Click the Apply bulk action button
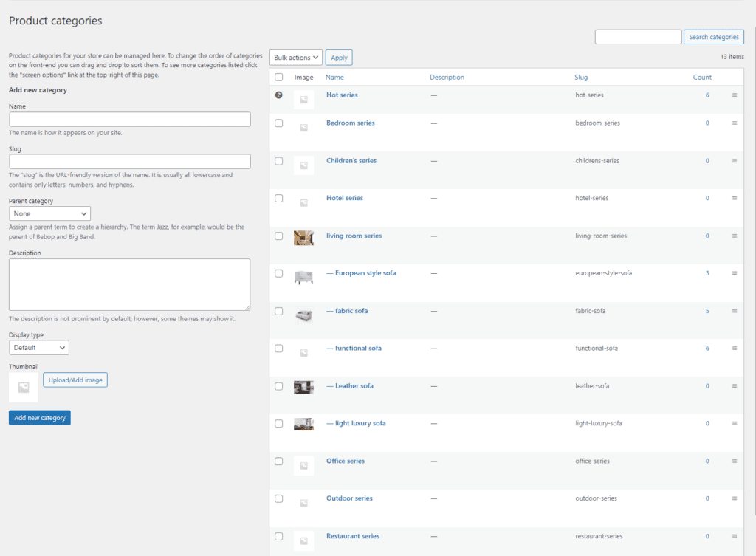Viewport: 756px width, 556px height. click(339, 58)
